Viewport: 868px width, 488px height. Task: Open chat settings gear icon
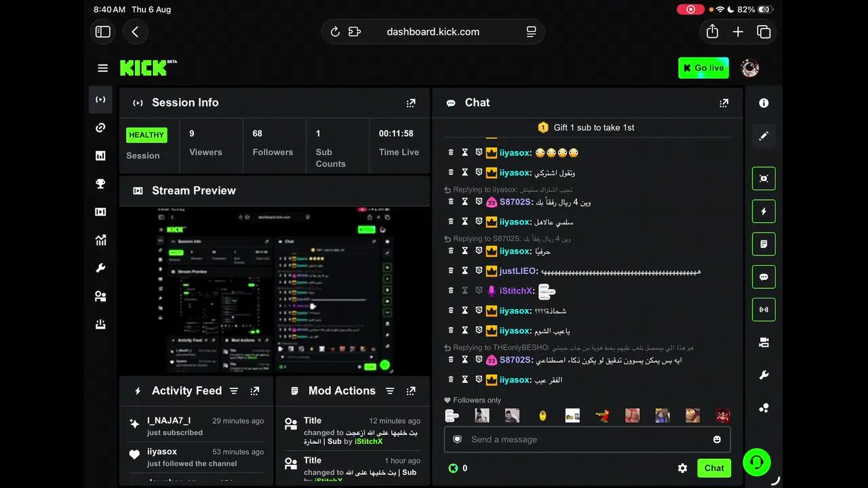click(x=682, y=468)
